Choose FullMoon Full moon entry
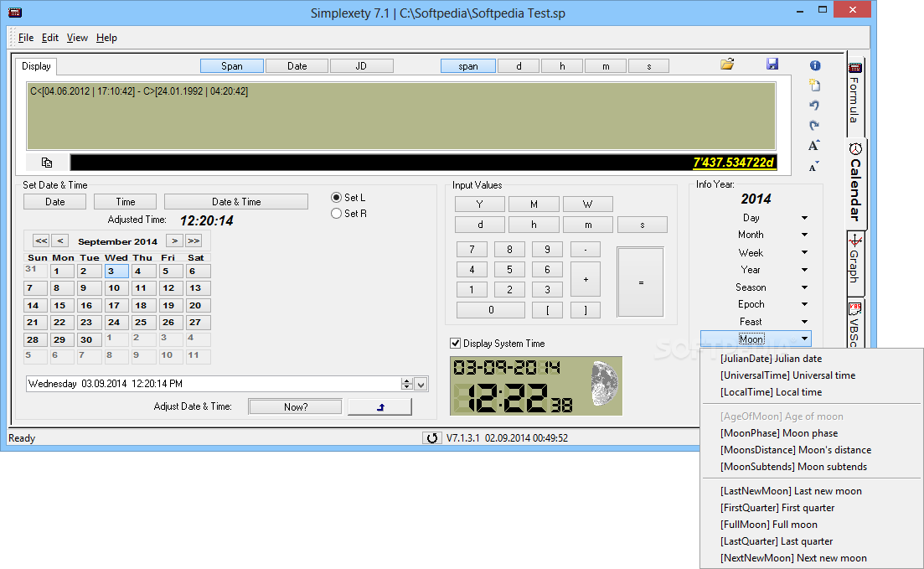Viewport: 924px width, 569px height. 768,525
